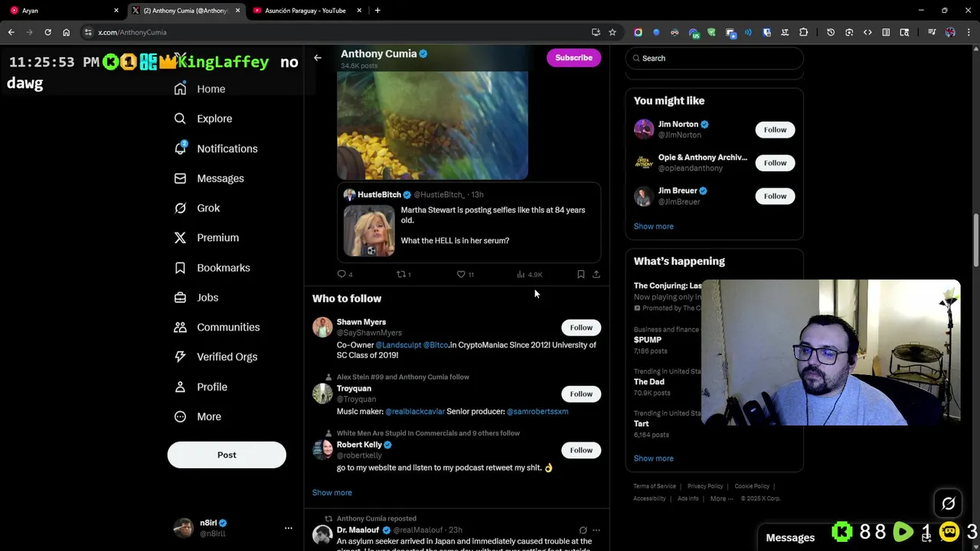Image resolution: width=980 pixels, height=551 pixels.
Task: View analytics showing 4.9K views
Action: tap(529, 274)
